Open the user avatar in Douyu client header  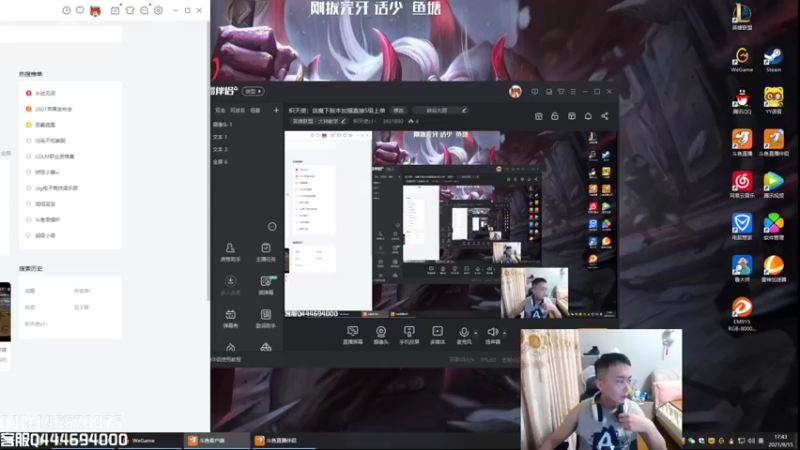tap(95, 10)
